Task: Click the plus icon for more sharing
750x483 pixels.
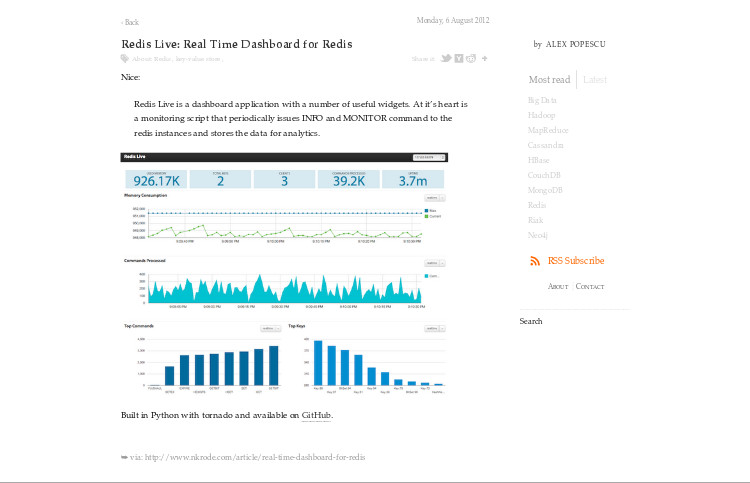Action: [x=485, y=59]
